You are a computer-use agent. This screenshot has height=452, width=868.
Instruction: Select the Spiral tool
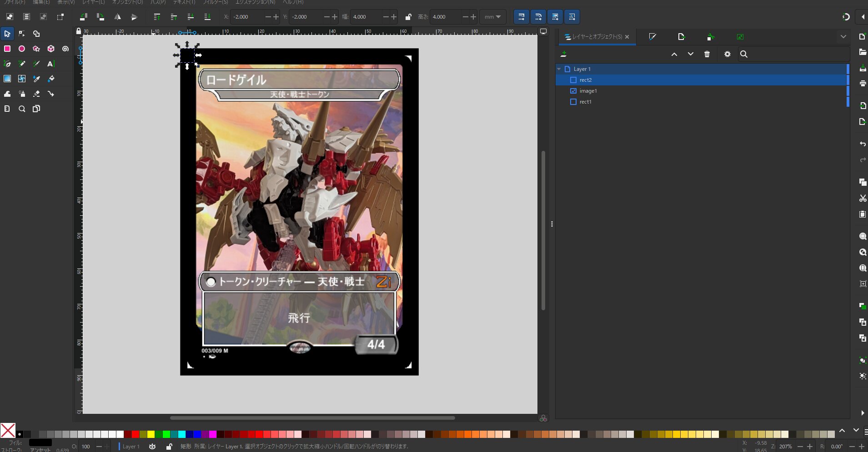coord(65,49)
